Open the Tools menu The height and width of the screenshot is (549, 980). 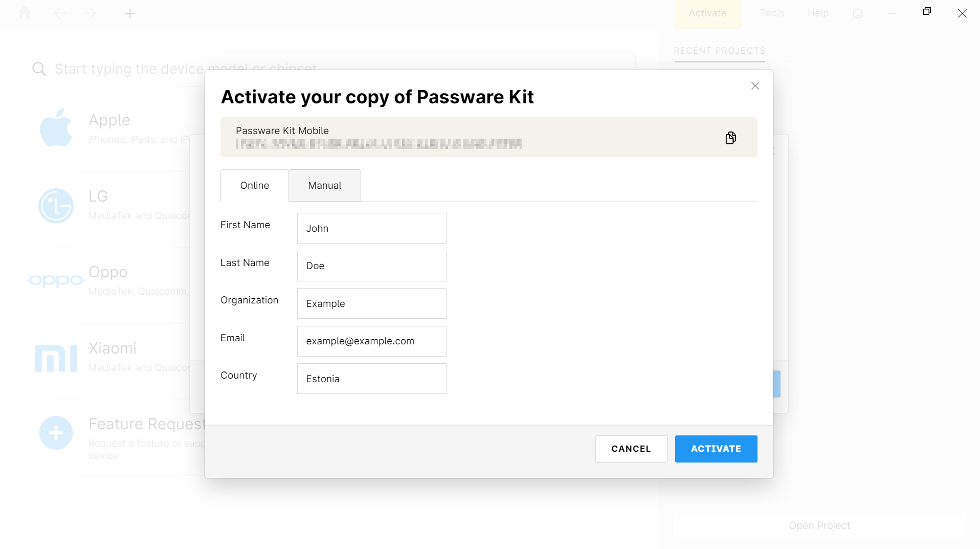click(x=771, y=13)
